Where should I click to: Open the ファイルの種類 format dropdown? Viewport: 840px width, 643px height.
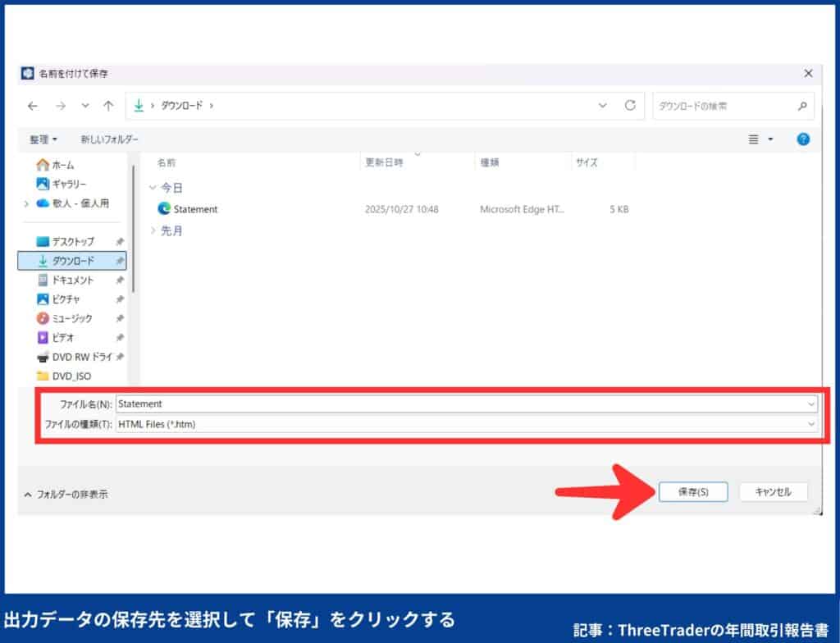point(810,425)
